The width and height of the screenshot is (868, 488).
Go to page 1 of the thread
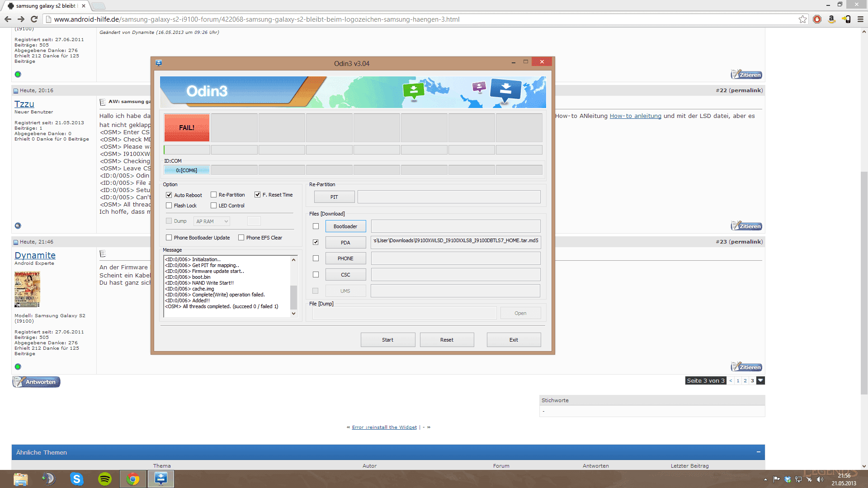tap(738, 380)
